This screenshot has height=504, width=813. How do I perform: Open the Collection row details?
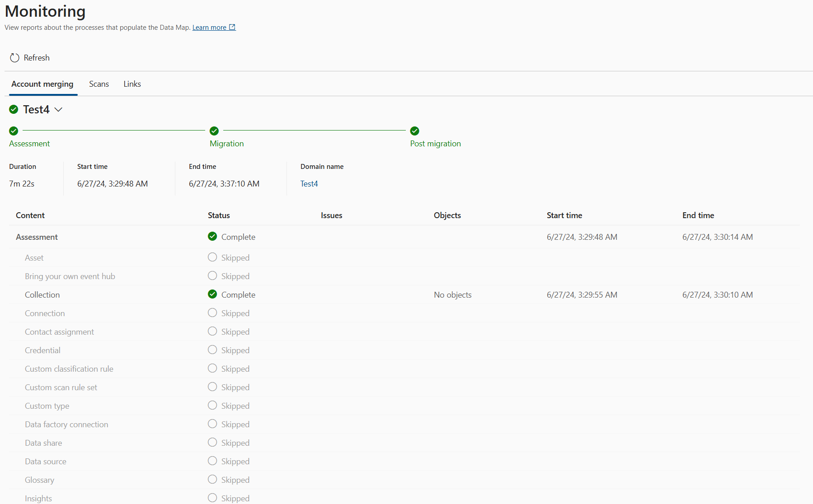(404, 294)
